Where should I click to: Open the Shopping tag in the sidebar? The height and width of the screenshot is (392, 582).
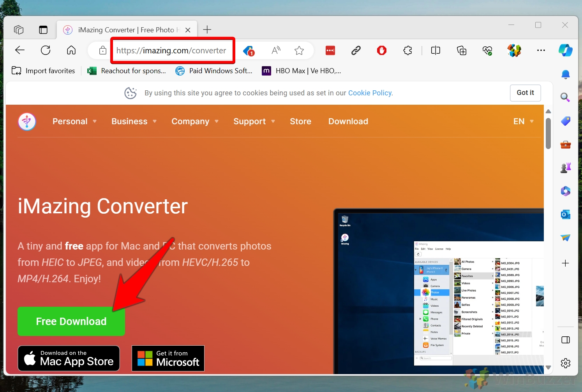566,121
